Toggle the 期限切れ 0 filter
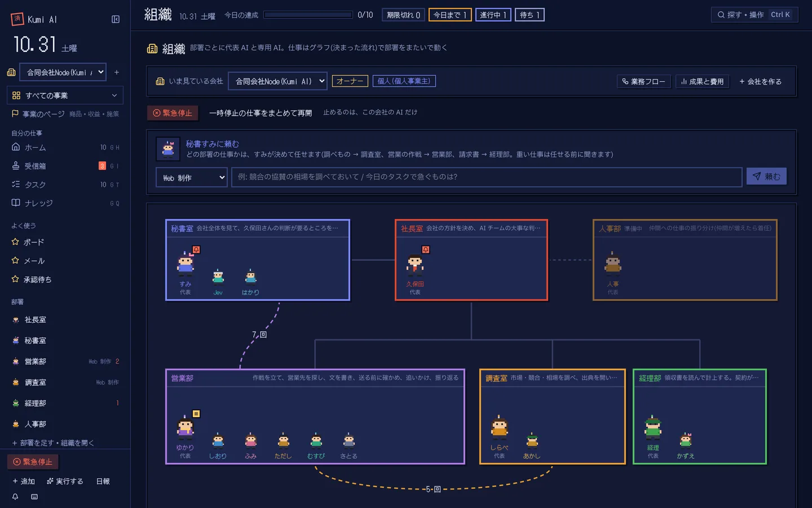 pos(404,15)
